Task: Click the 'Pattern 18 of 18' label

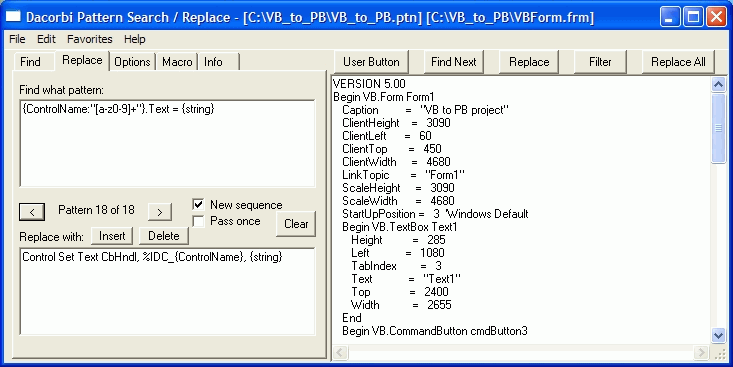Action: [x=96, y=210]
